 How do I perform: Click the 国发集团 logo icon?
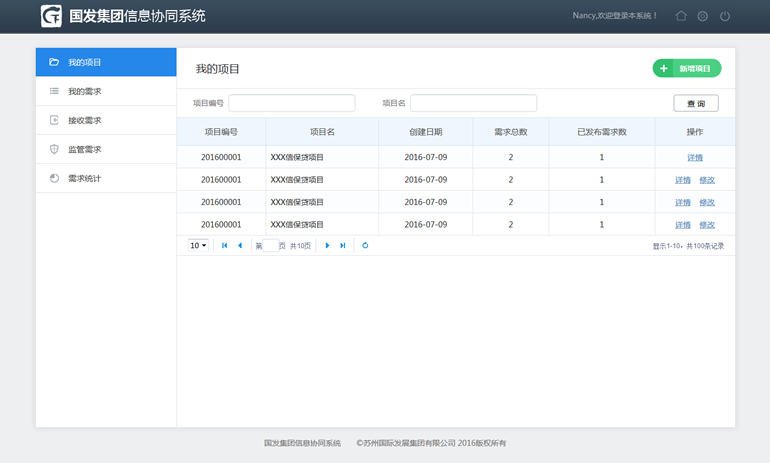point(52,16)
